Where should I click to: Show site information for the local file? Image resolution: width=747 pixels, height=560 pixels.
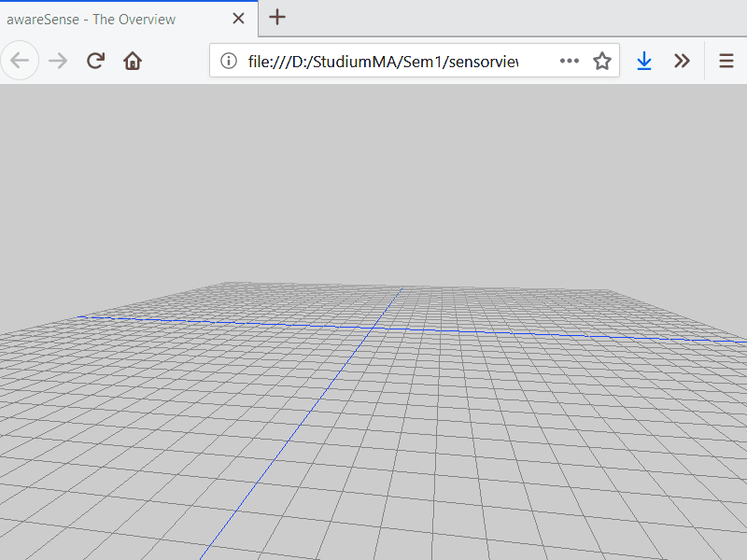point(229,62)
